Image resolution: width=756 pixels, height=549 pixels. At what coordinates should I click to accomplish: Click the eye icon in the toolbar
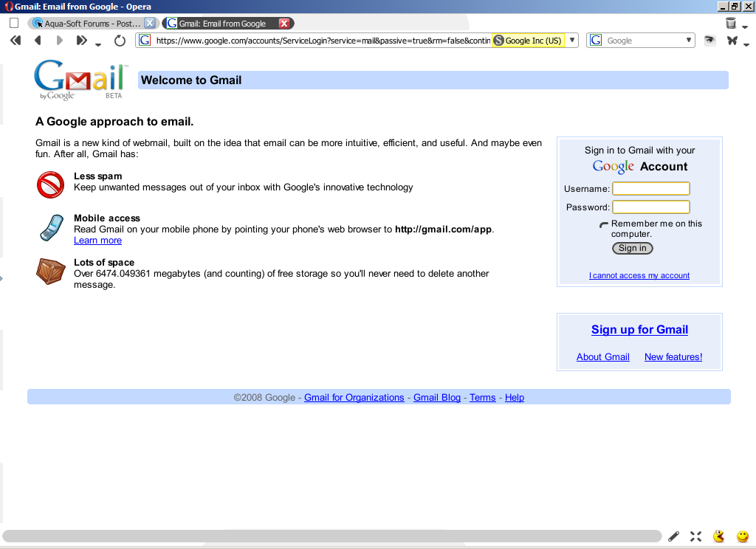[x=709, y=41]
